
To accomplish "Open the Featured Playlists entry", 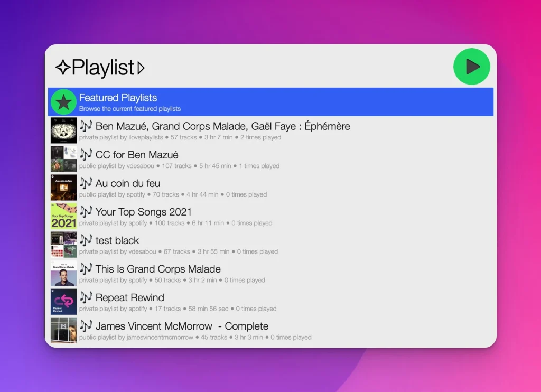I will pyautogui.click(x=211, y=101).
